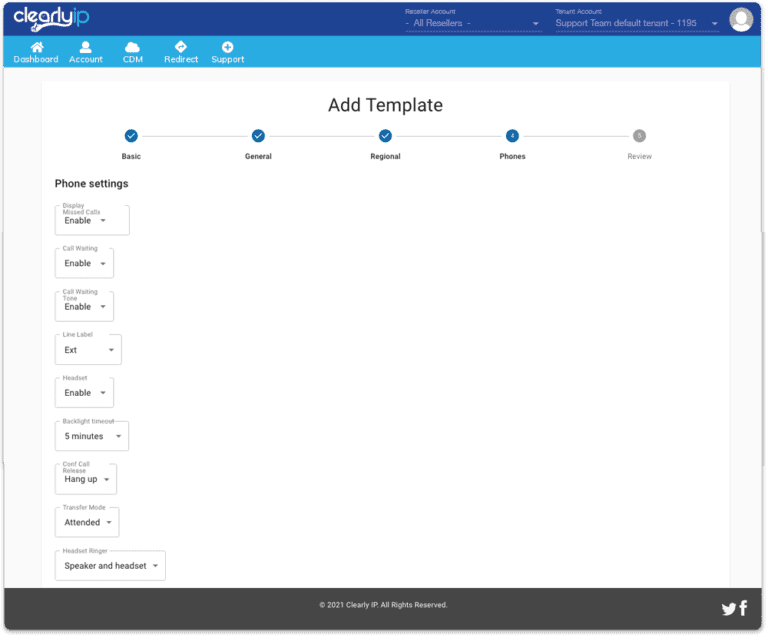768x641 pixels.
Task: Click the Phone settings heading
Action: 92,184
